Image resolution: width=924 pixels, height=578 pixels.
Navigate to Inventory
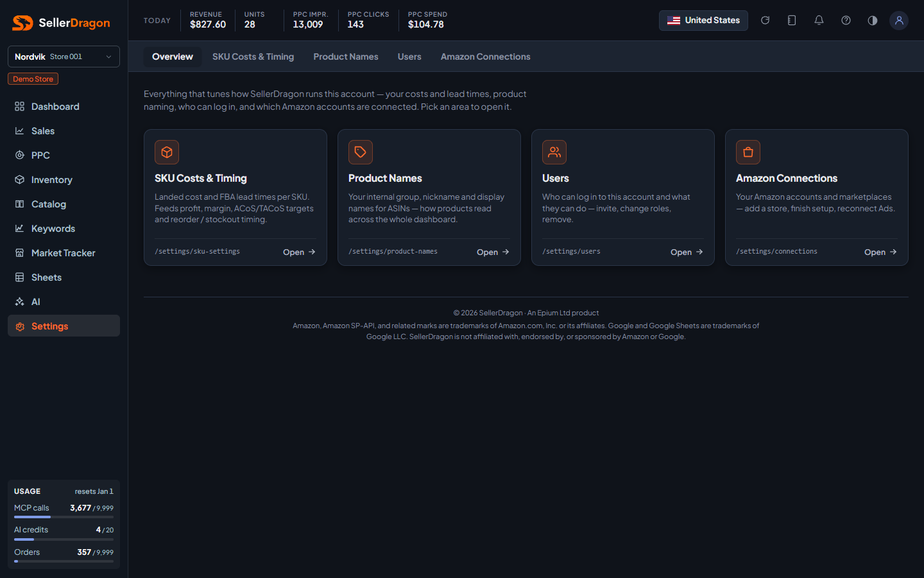pos(64,180)
